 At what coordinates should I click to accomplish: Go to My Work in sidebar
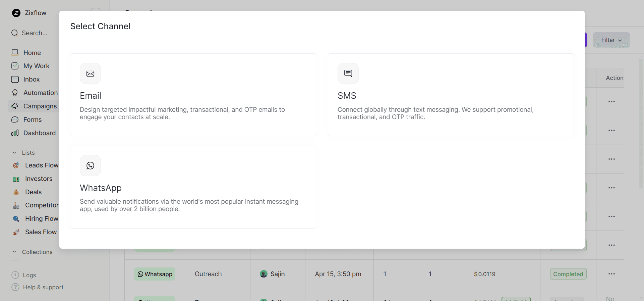click(36, 66)
